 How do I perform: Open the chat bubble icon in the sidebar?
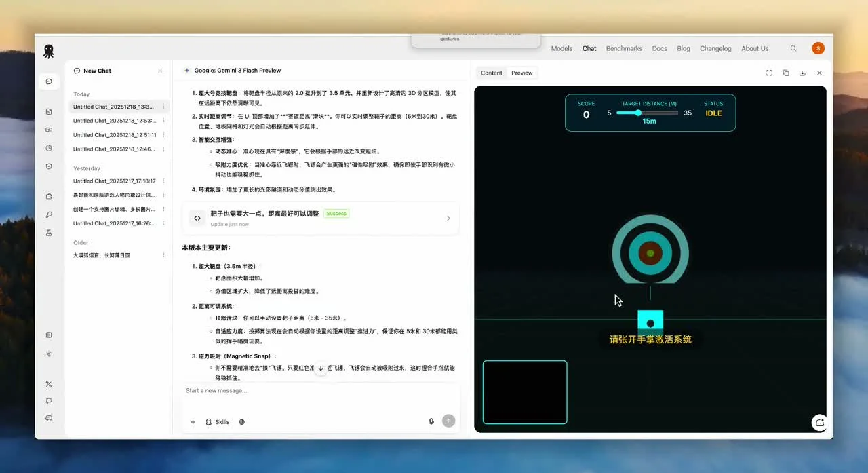49,81
